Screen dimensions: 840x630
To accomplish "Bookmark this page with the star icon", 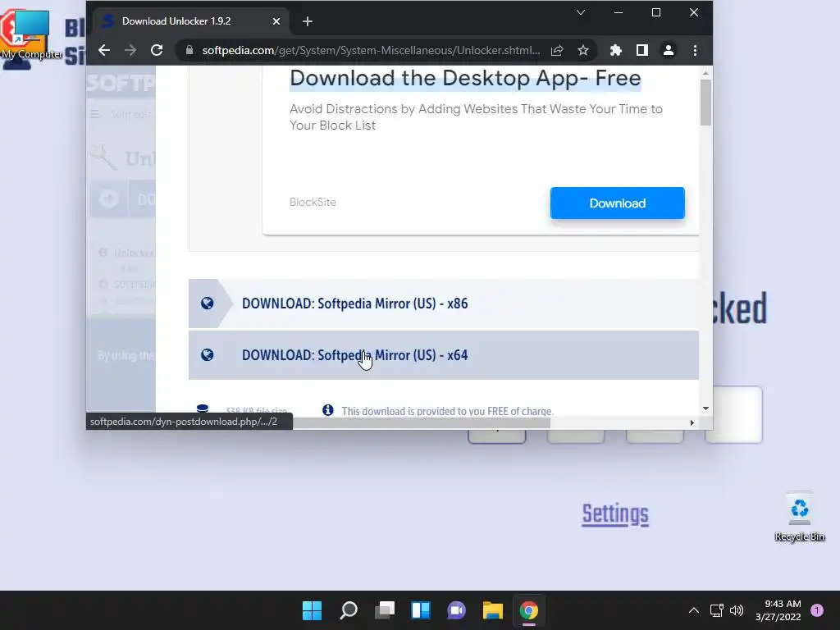I will click(x=583, y=50).
